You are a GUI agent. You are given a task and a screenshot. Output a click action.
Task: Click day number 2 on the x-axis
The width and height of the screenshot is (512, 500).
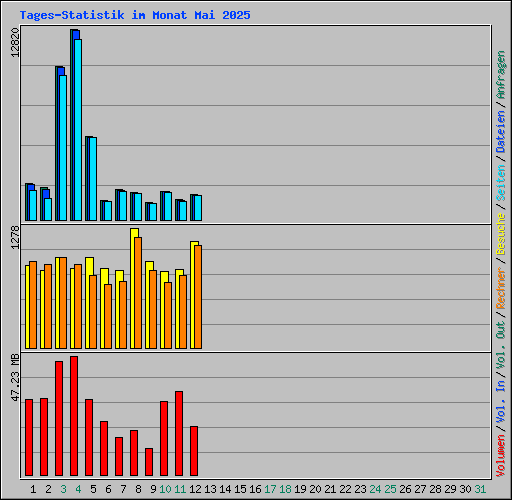(x=48, y=489)
